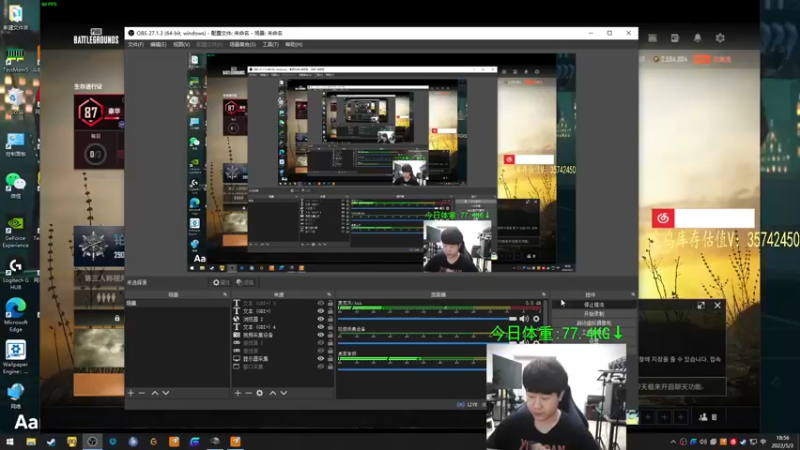Adjust the first mixer channel volume slider
This screenshot has height=450, width=800.
click(x=427, y=319)
